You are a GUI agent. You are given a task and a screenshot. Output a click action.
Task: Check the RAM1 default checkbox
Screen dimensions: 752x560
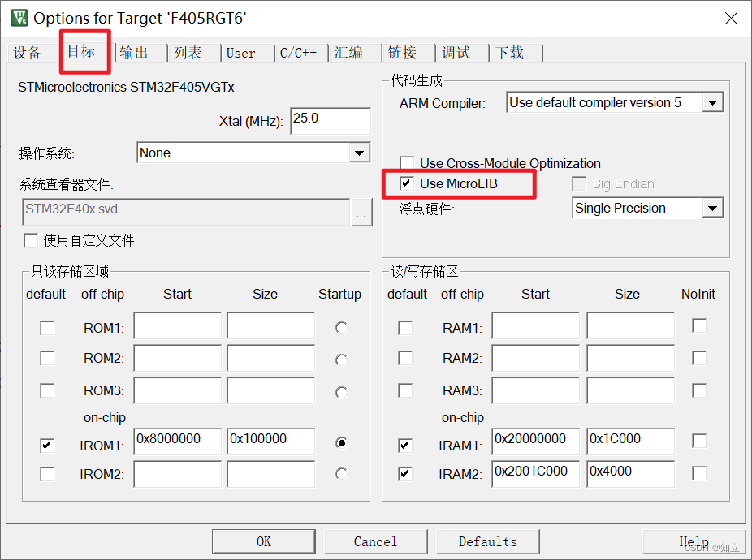[x=405, y=329]
